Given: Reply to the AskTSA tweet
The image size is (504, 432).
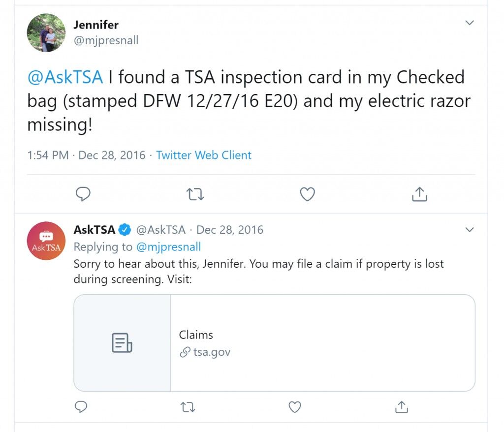Looking at the screenshot, I should click(81, 406).
